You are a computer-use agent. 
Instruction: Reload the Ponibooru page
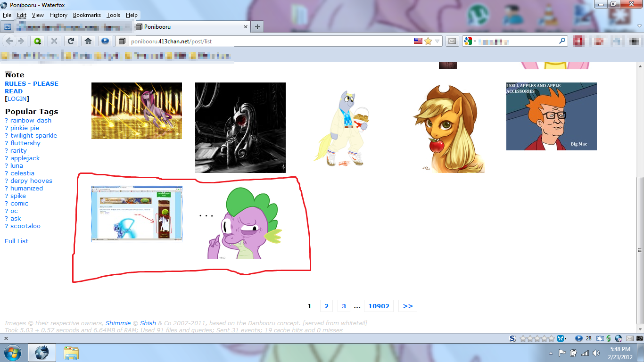point(71,41)
